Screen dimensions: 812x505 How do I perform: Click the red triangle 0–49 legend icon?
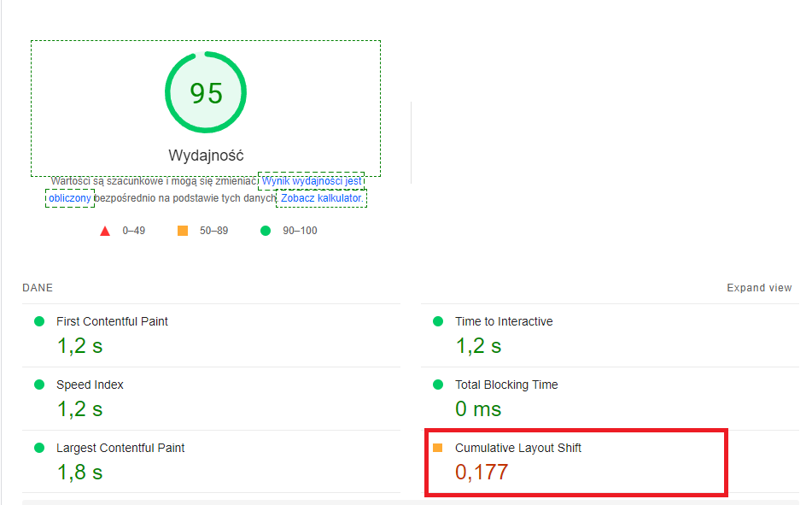[105, 231]
